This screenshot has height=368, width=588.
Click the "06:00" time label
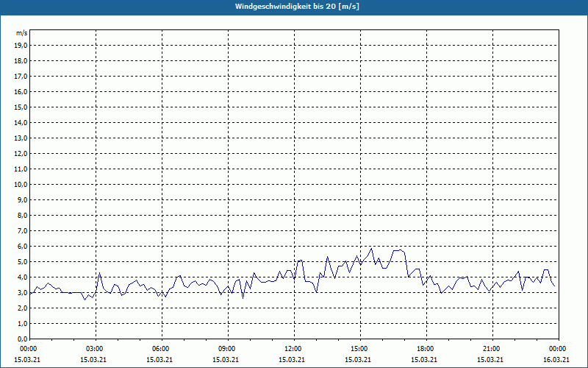[x=162, y=349]
